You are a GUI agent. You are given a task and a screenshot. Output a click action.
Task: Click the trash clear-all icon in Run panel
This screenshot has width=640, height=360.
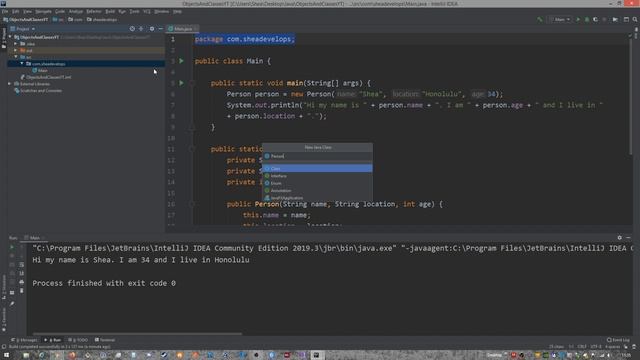point(22,291)
